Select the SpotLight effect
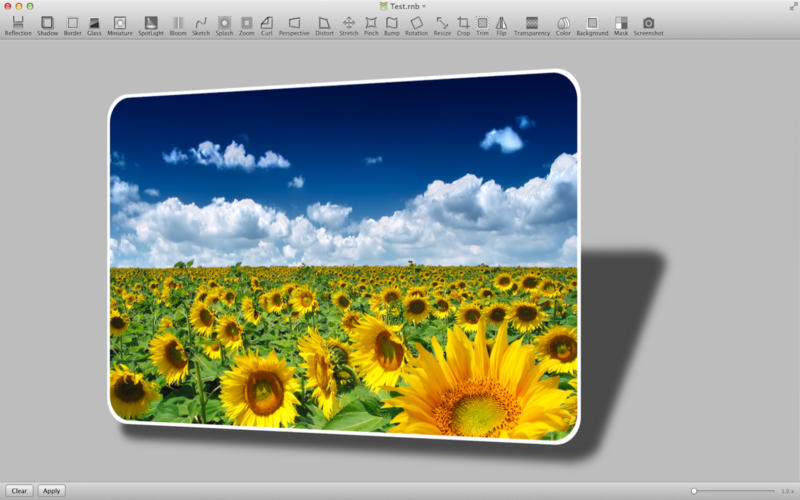Viewport: 800px width, 500px height. [151, 25]
